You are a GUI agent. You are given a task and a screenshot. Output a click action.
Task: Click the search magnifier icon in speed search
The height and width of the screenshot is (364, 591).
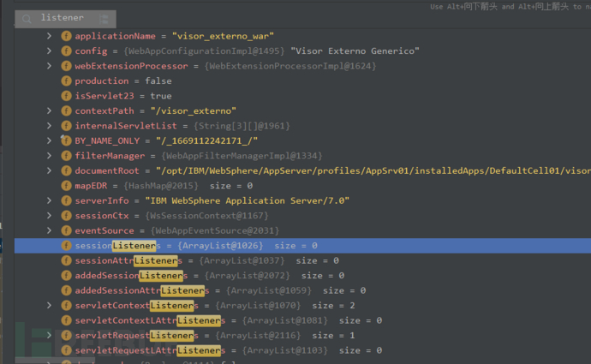[27, 17]
